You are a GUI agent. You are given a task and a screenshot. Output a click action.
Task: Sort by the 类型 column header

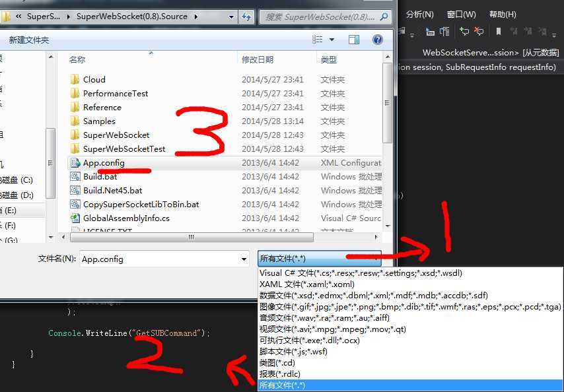click(x=328, y=59)
